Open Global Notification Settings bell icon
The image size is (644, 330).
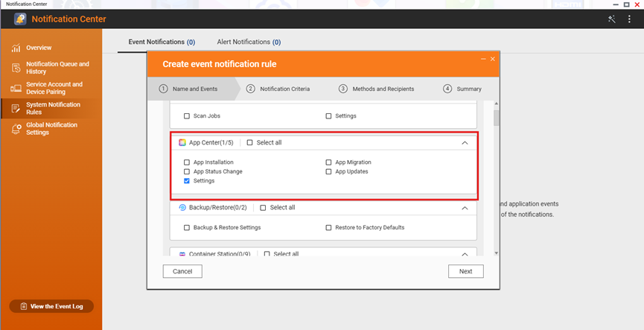click(x=16, y=129)
